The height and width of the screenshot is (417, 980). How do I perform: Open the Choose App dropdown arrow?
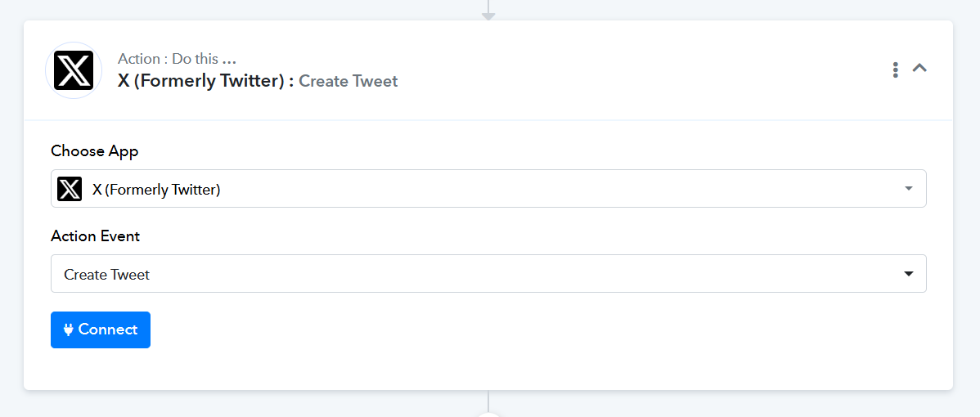tap(909, 189)
